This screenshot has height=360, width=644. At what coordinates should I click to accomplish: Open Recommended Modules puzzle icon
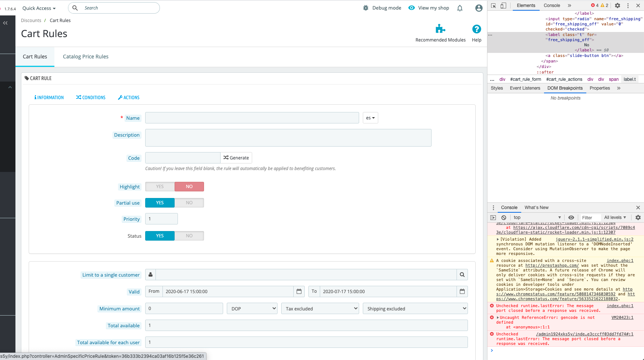coord(440,29)
